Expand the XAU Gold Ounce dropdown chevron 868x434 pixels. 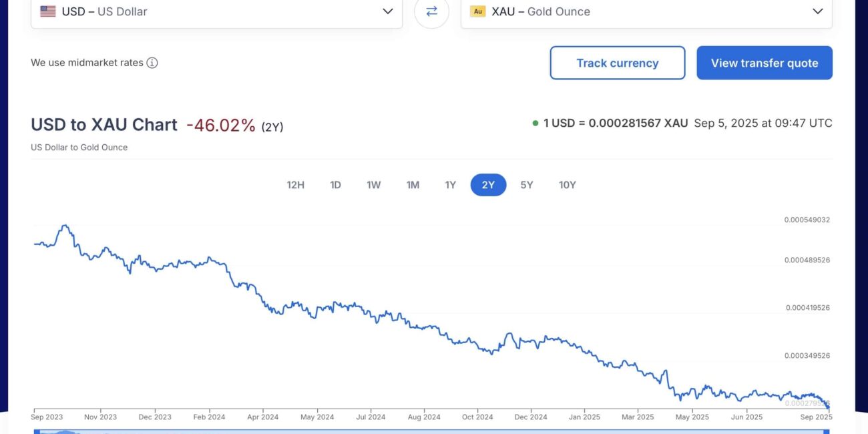pyautogui.click(x=817, y=11)
